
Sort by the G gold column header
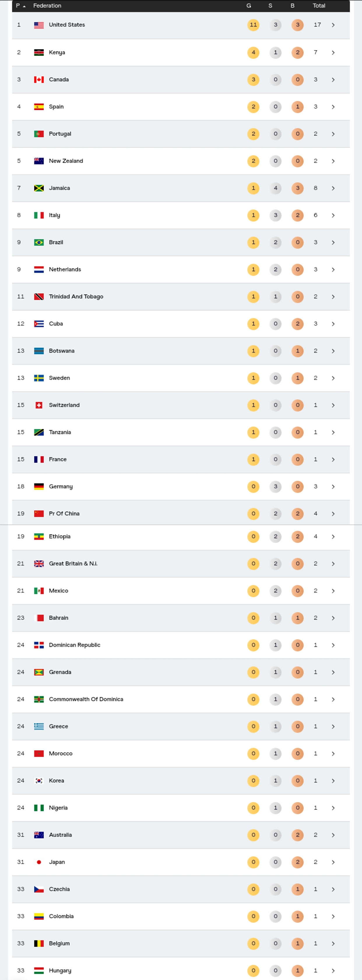tap(249, 6)
